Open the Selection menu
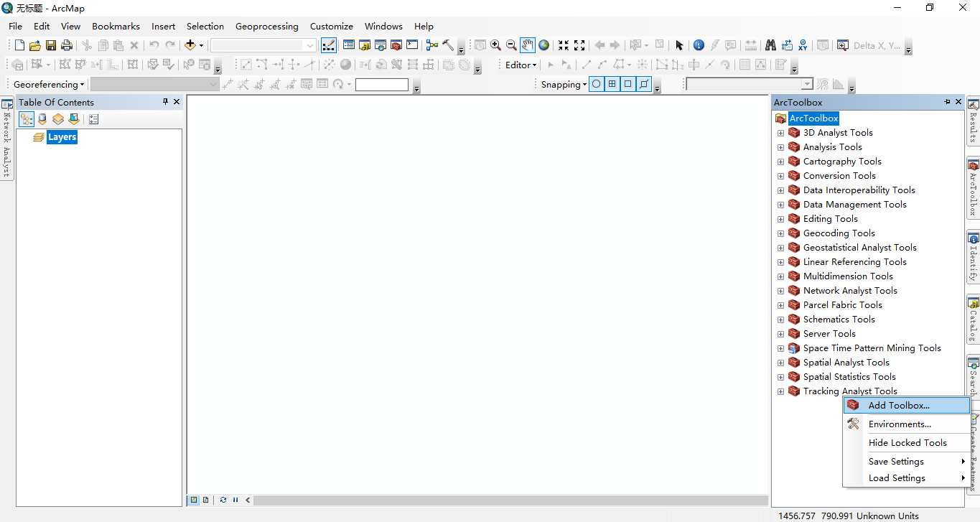The width and height of the screenshot is (980, 522). [205, 26]
